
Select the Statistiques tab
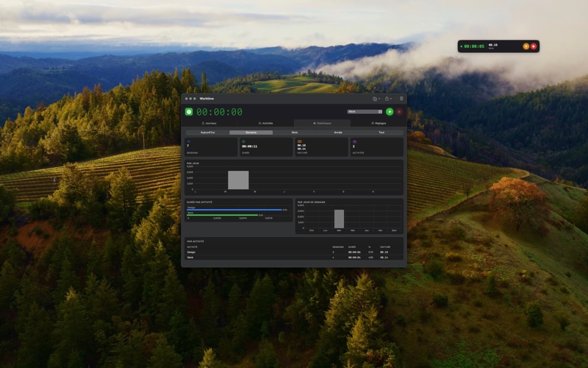point(322,123)
